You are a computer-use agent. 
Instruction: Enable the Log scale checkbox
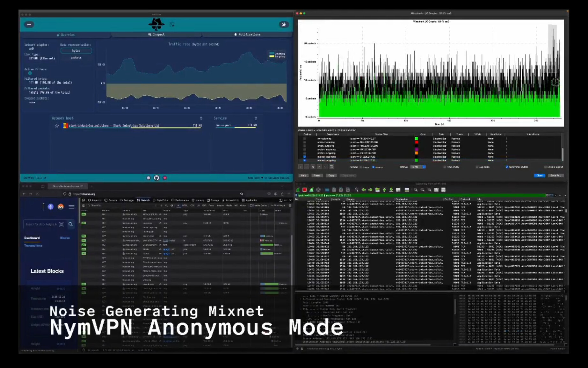click(477, 167)
